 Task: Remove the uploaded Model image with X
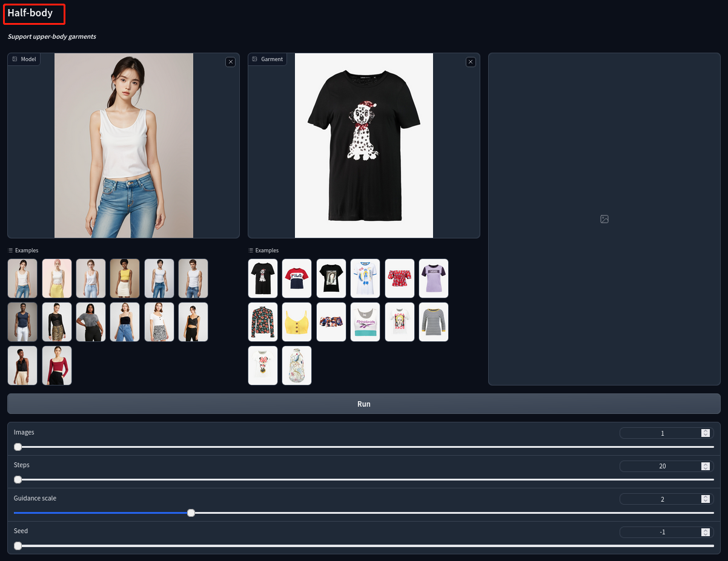(x=230, y=62)
